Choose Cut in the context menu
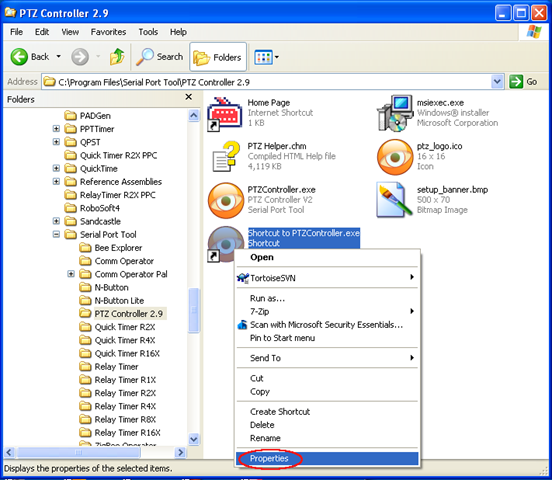The image size is (552, 480). [x=327, y=378]
